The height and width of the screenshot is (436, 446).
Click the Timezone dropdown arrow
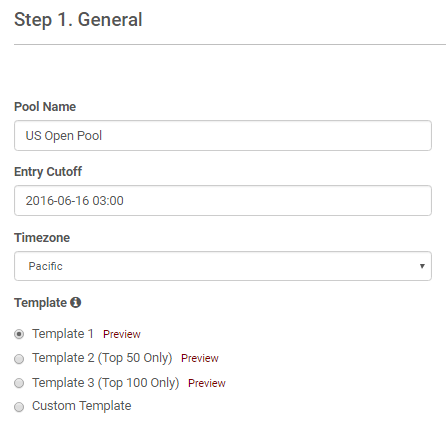pyautogui.click(x=422, y=266)
